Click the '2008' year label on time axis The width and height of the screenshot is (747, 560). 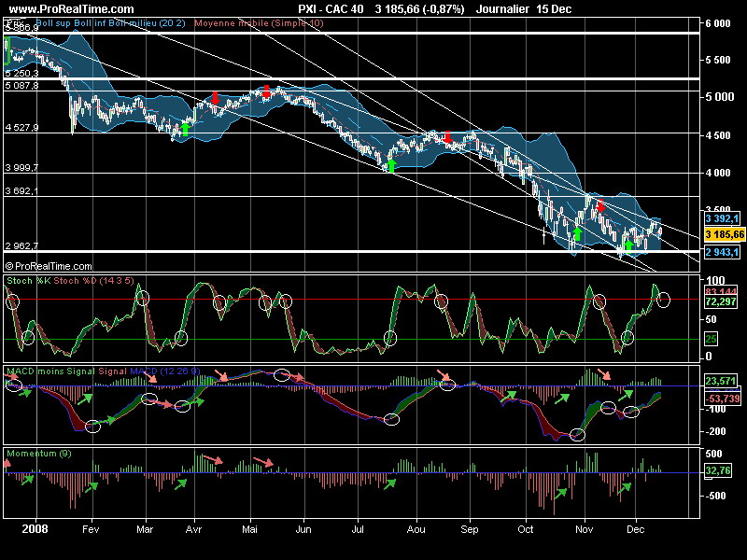pyautogui.click(x=35, y=529)
